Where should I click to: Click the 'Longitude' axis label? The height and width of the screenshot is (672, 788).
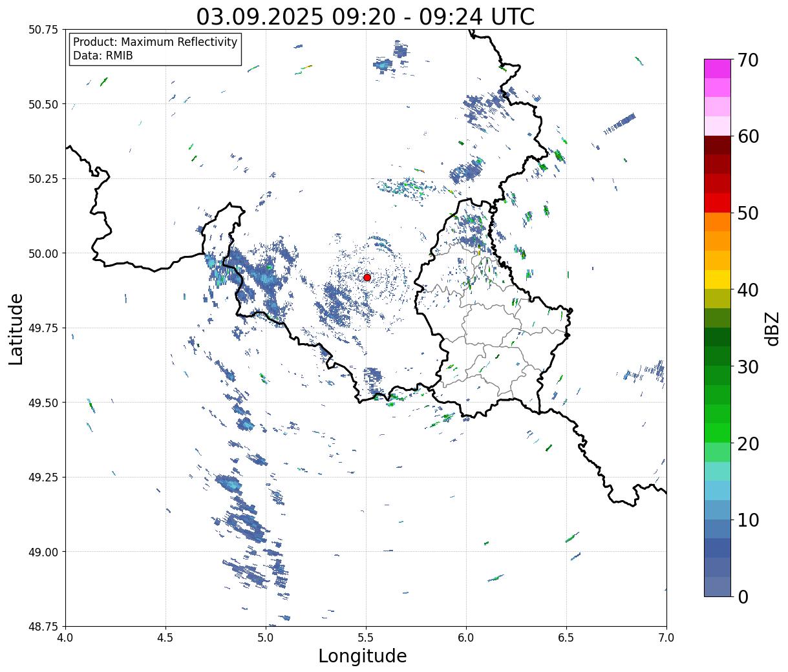pyautogui.click(x=363, y=656)
